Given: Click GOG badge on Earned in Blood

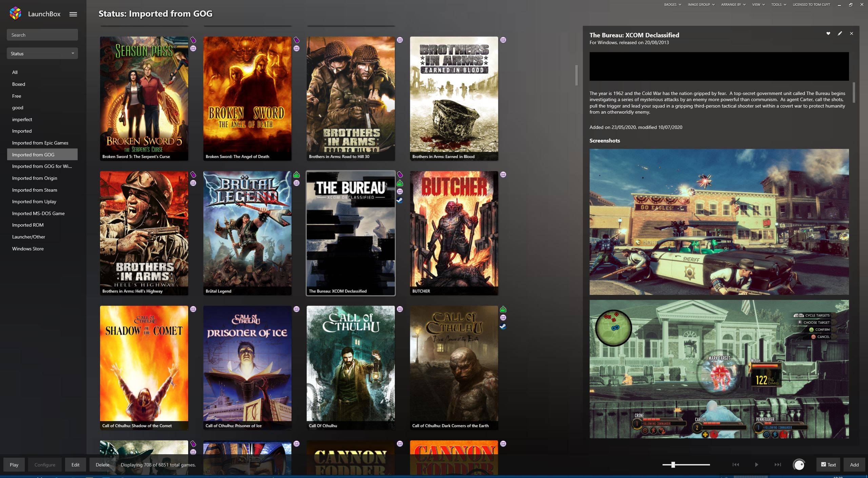Looking at the screenshot, I should (503, 40).
